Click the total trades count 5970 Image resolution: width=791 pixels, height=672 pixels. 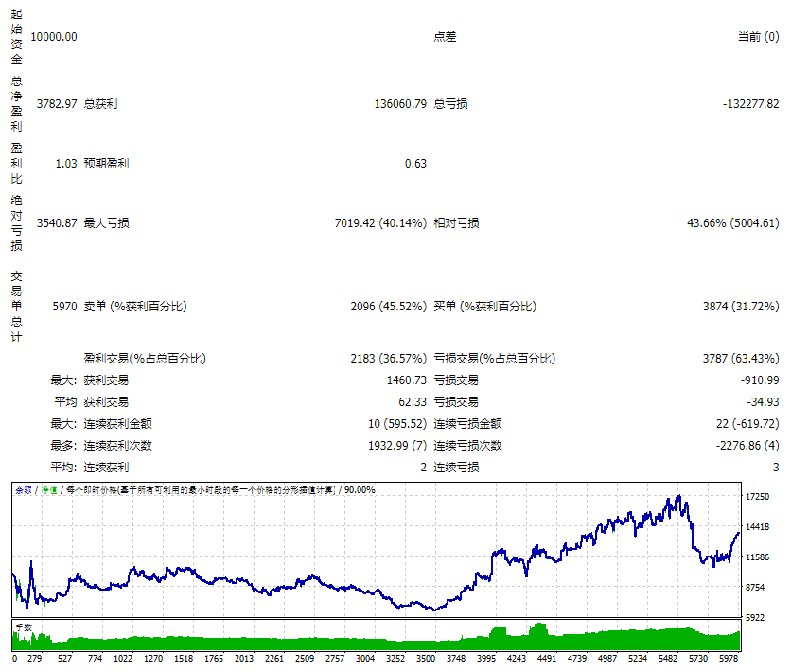pos(64,307)
